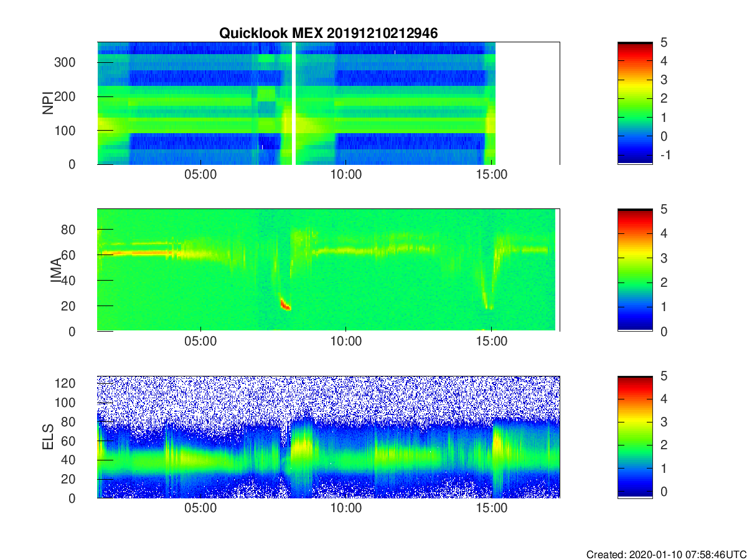
Task: Click the 15:00 tick under the ELS plot
Action: tap(492, 508)
